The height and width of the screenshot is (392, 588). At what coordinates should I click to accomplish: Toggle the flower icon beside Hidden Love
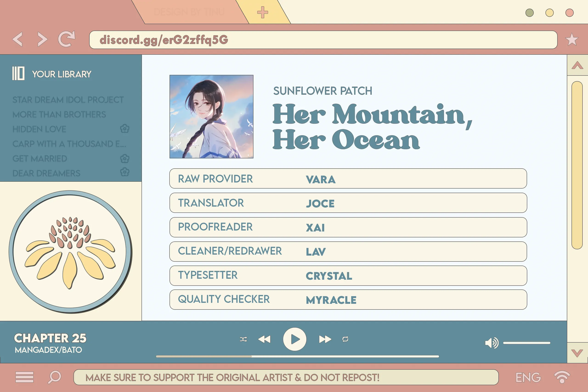pos(124,129)
